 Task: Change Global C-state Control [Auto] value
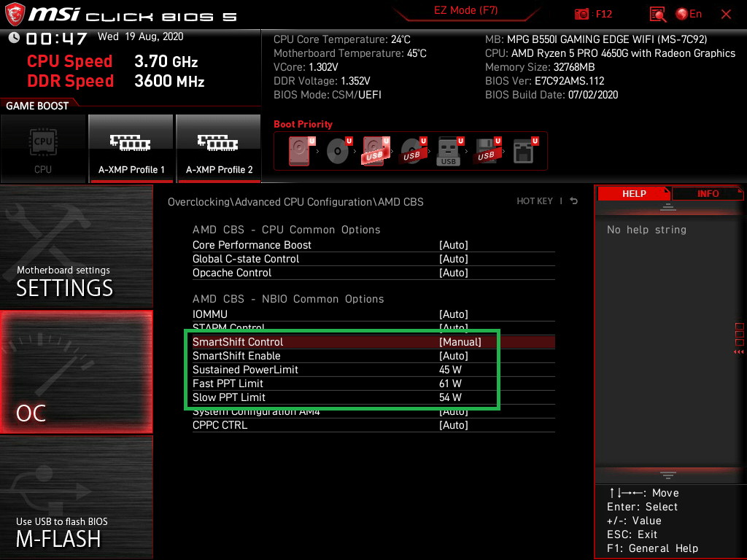454,259
